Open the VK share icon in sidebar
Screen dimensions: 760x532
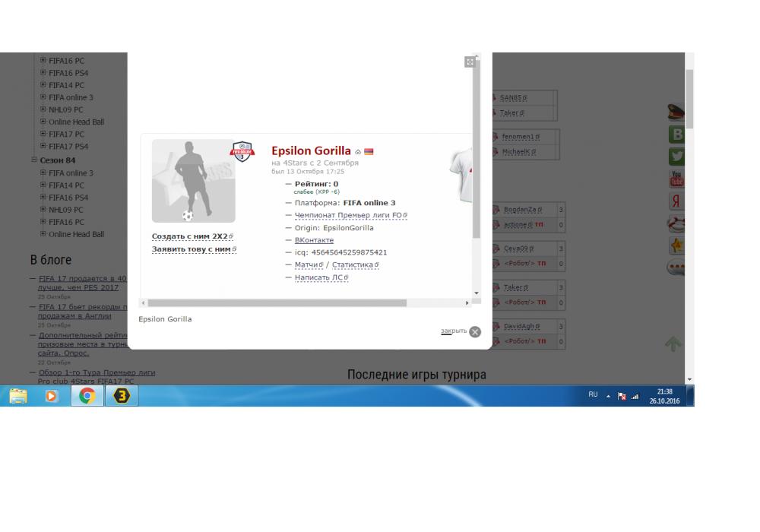point(676,135)
